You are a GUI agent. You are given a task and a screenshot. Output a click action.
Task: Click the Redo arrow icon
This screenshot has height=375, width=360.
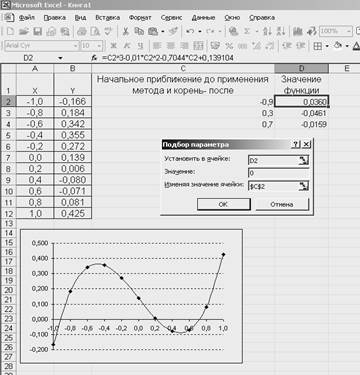[x=210, y=31]
